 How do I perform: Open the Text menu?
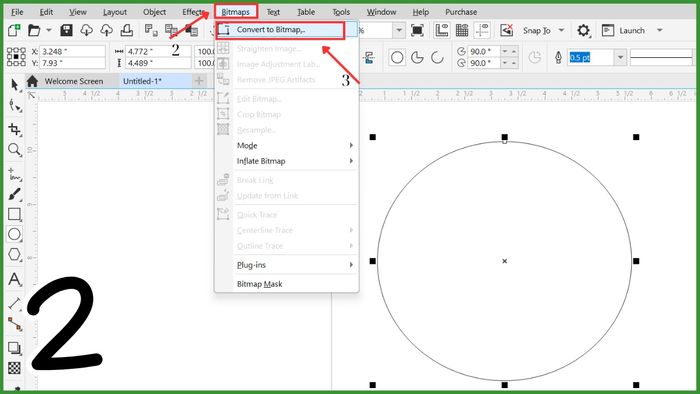click(x=273, y=12)
